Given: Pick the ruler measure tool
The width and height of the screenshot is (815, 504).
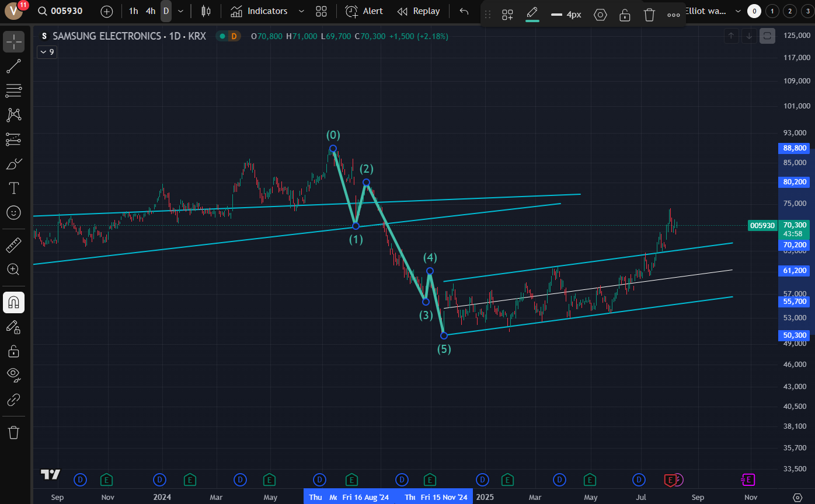Looking at the screenshot, I should [x=13, y=245].
